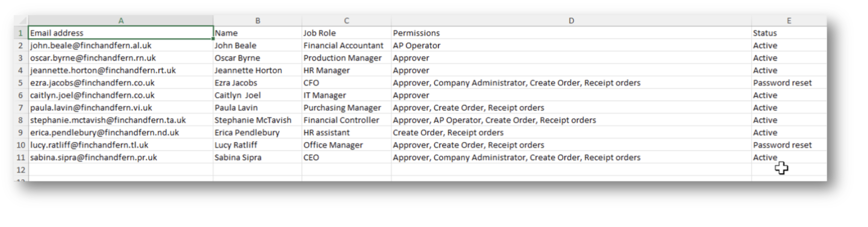Select column D header
868x227 pixels.
(x=571, y=21)
